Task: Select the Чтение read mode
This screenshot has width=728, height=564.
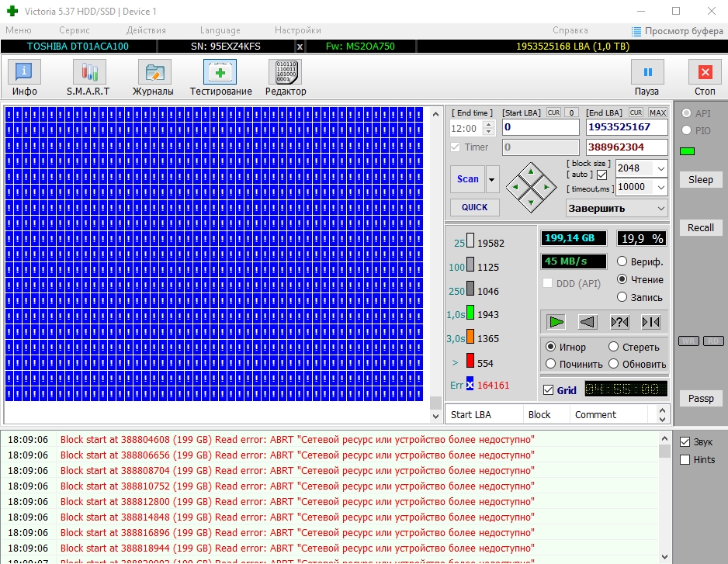Action: pos(622,279)
